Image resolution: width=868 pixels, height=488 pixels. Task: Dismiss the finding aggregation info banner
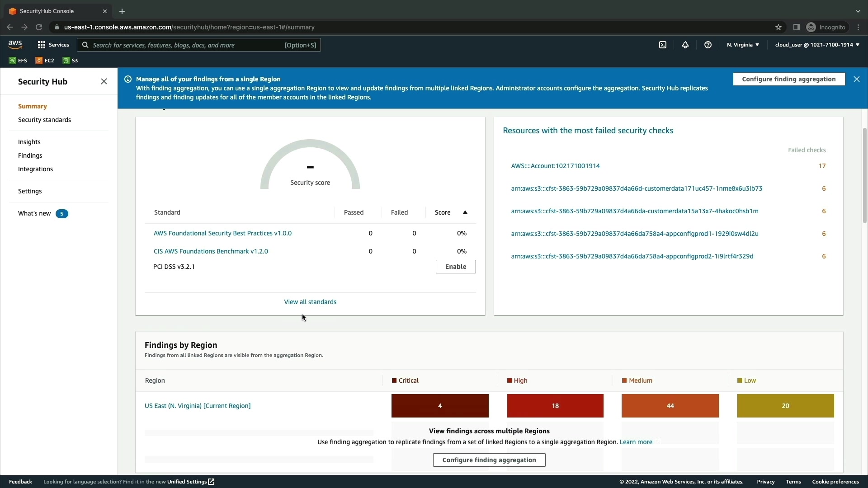tap(857, 79)
